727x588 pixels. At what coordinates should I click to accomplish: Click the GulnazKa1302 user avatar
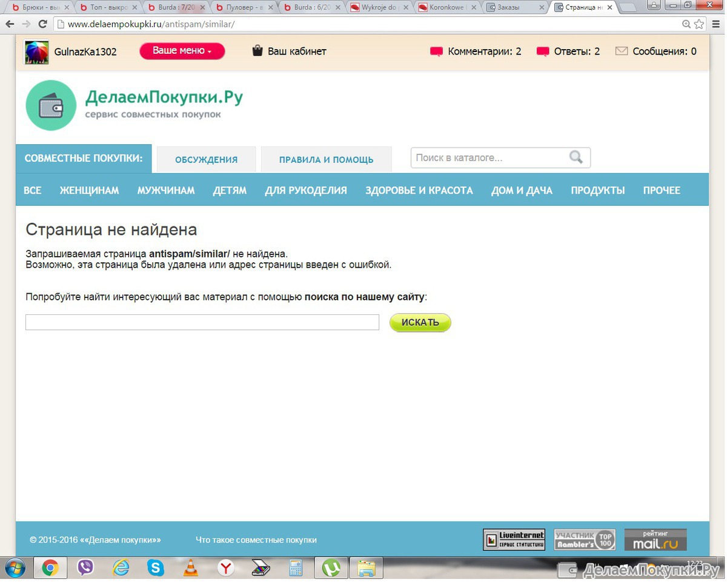point(36,52)
